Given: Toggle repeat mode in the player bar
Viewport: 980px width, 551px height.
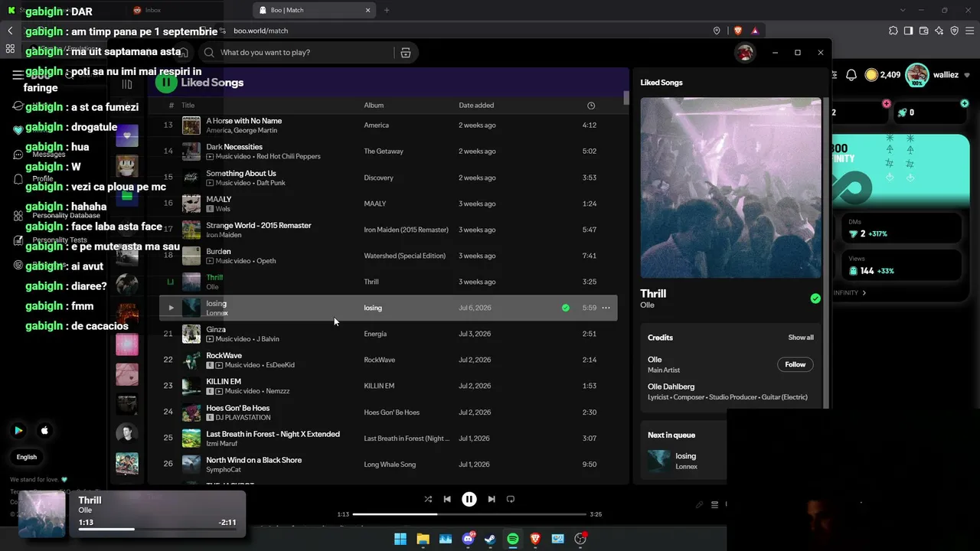Looking at the screenshot, I should (x=511, y=499).
